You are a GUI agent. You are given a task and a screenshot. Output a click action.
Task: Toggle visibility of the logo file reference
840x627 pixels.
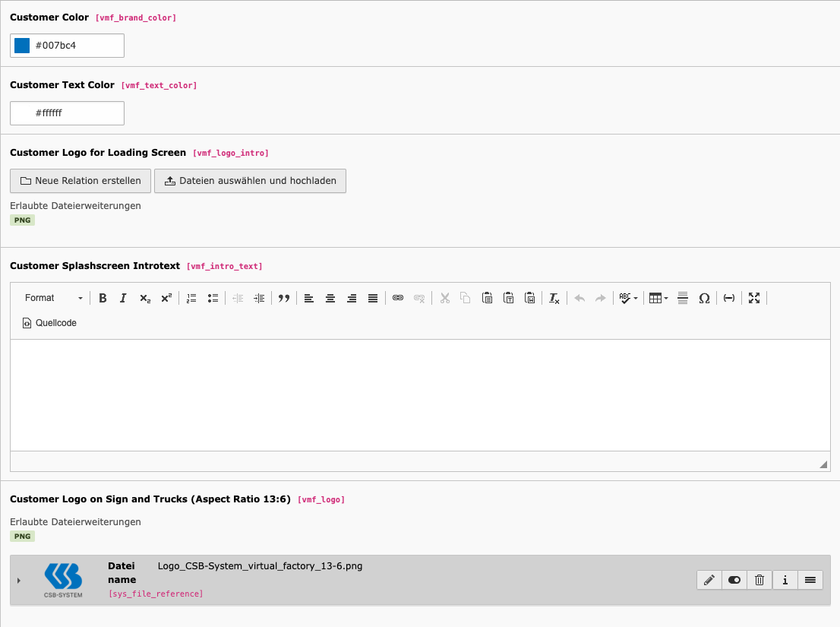click(x=734, y=581)
